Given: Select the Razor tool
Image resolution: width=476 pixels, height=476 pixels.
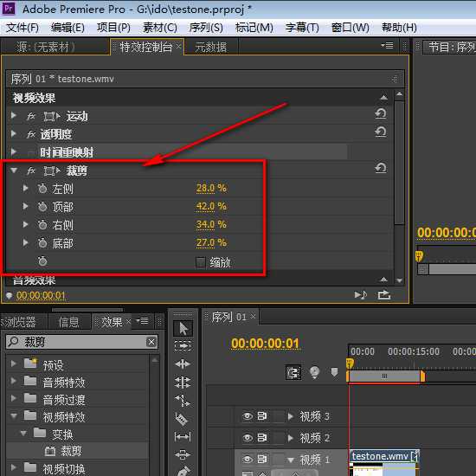Looking at the screenshot, I should click(x=182, y=419).
